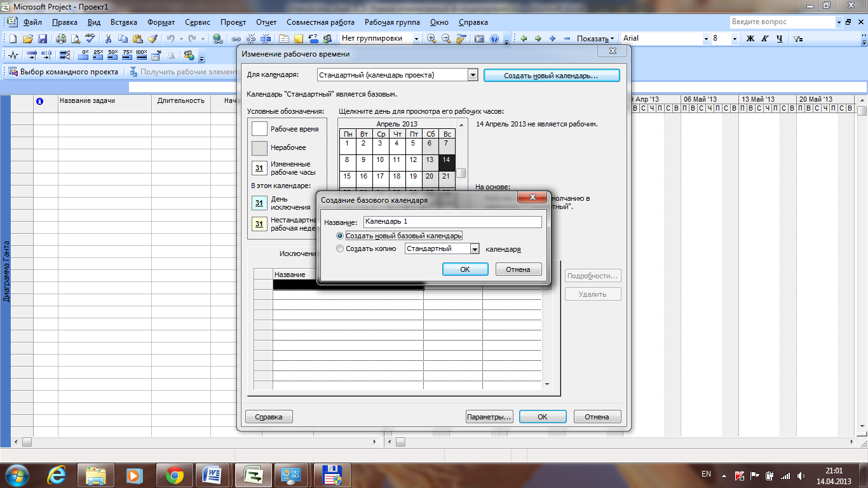The width and height of the screenshot is (868, 488).
Task: Expand the 'Для календаря' Стандартный dropdown
Action: coord(472,75)
